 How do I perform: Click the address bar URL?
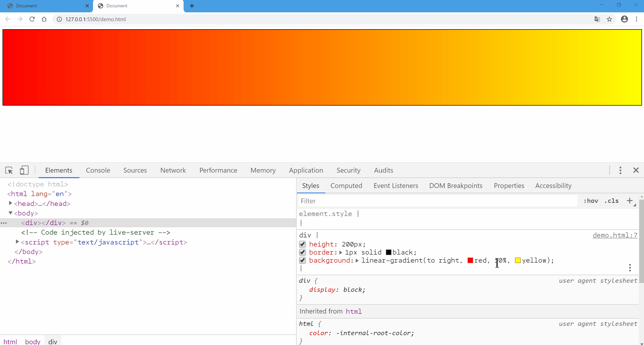click(x=96, y=19)
